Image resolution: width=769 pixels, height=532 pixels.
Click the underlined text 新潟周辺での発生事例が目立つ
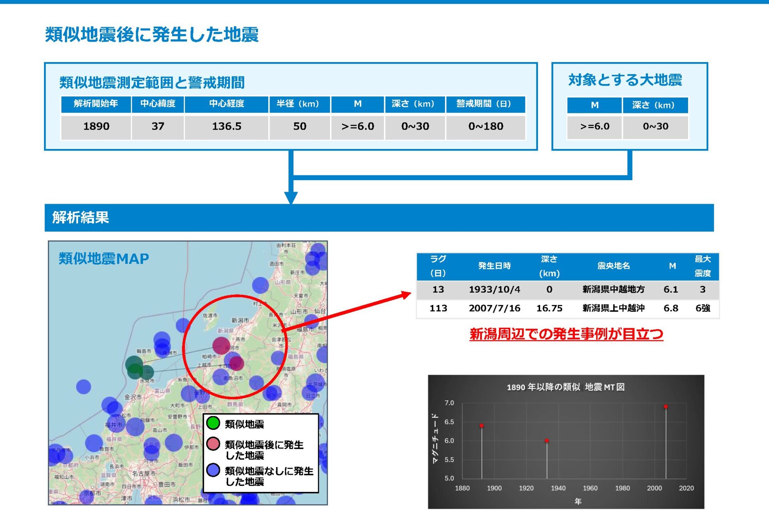[x=566, y=334]
